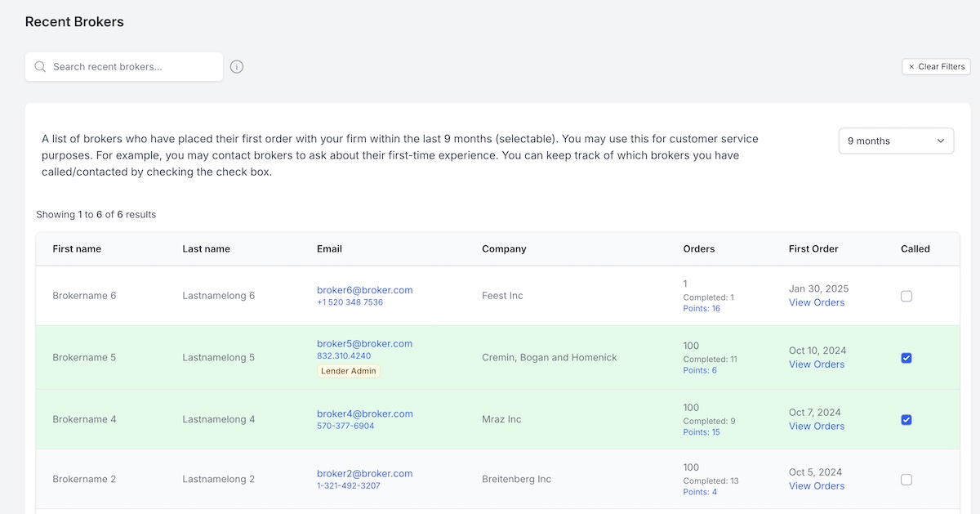This screenshot has width=980, height=514.
Task: Click first name Brokername 4
Action: [x=84, y=419]
